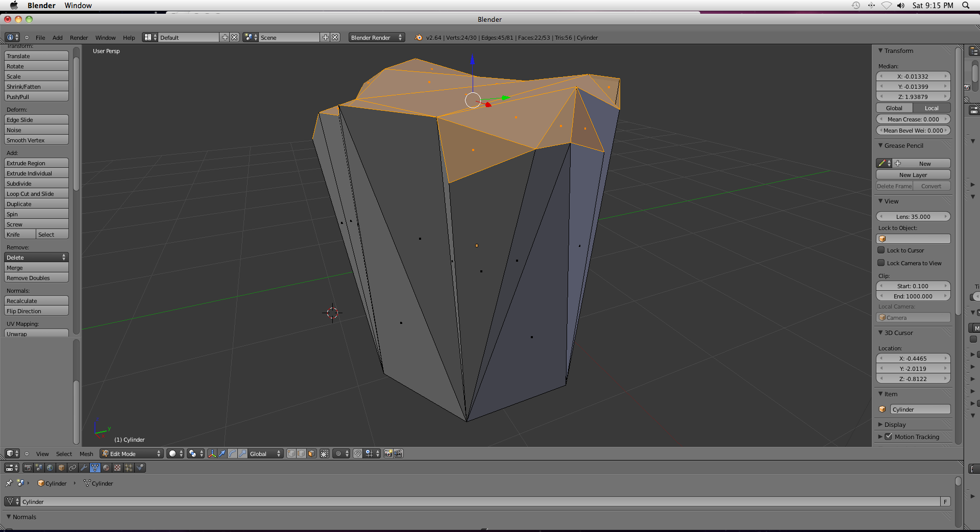The width and height of the screenshot is (980, 532).
Task: Collapse the 3D Cursor panel
Action: tap(880, 333)
